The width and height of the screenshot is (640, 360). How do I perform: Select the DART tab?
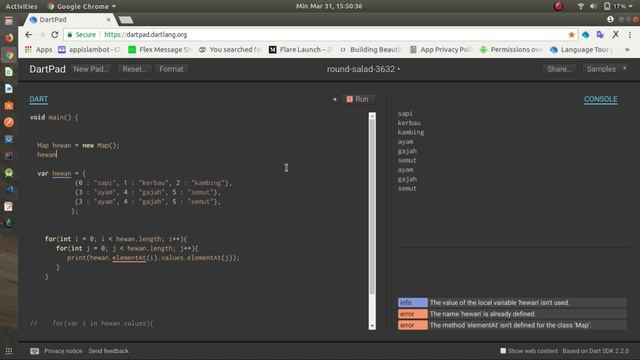38,99
